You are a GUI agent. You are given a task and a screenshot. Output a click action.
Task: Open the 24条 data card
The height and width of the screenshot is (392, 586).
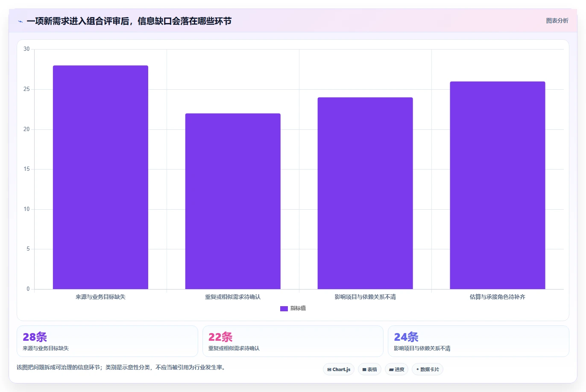(x=478, y=341)
